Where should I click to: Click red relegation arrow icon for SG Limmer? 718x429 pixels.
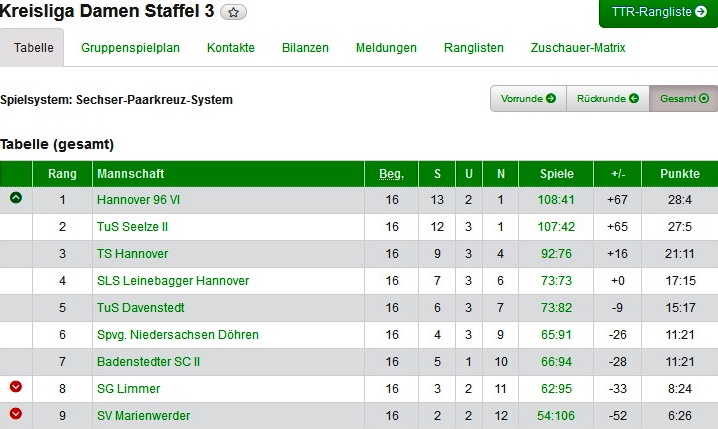pos(15,387)
